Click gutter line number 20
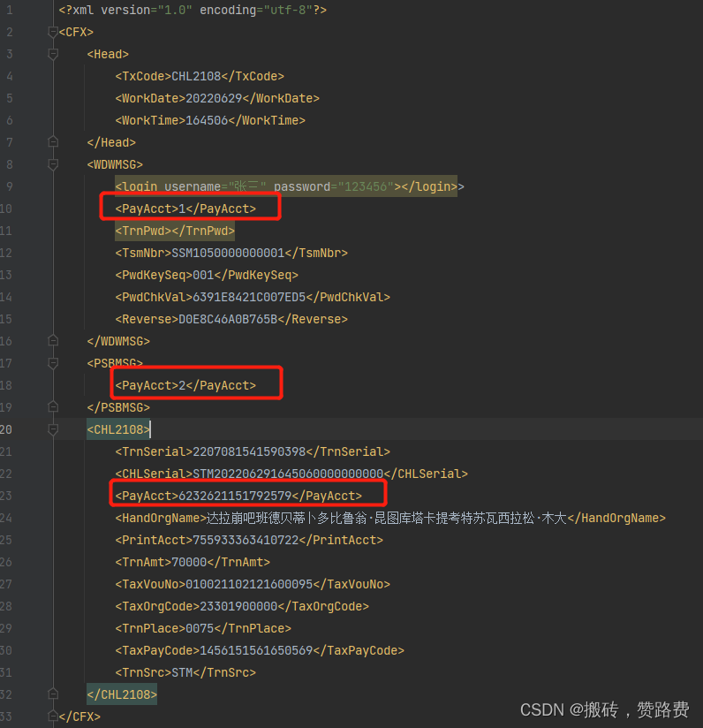Image resolution: width=703 pixels, height=728 pixels. (x=6, y=429)
